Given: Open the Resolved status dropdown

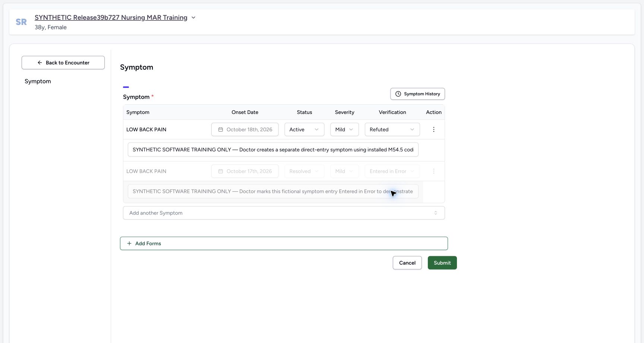Looking at the screenshot, I should click(x=304, y=171).
